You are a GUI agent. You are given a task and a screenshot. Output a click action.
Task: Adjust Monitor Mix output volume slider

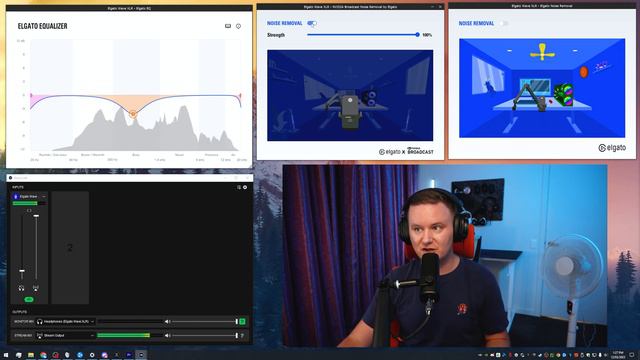pyautogui.click(x=204, y=322)
